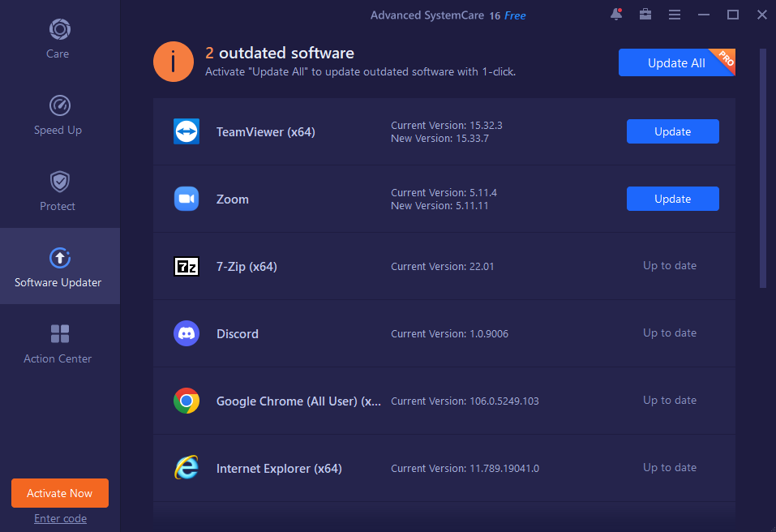Click the Update All button

tap(676, 62)
